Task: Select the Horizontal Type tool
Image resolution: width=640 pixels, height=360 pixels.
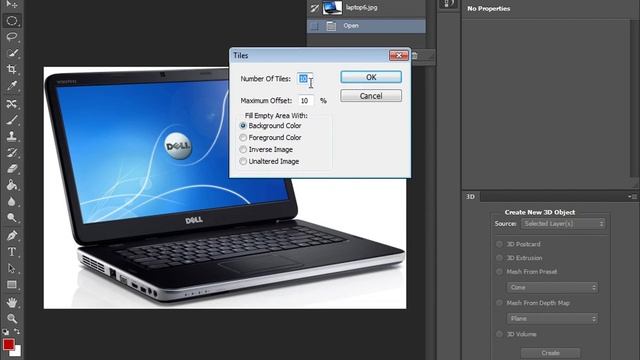Action: (x=11, y=252)
